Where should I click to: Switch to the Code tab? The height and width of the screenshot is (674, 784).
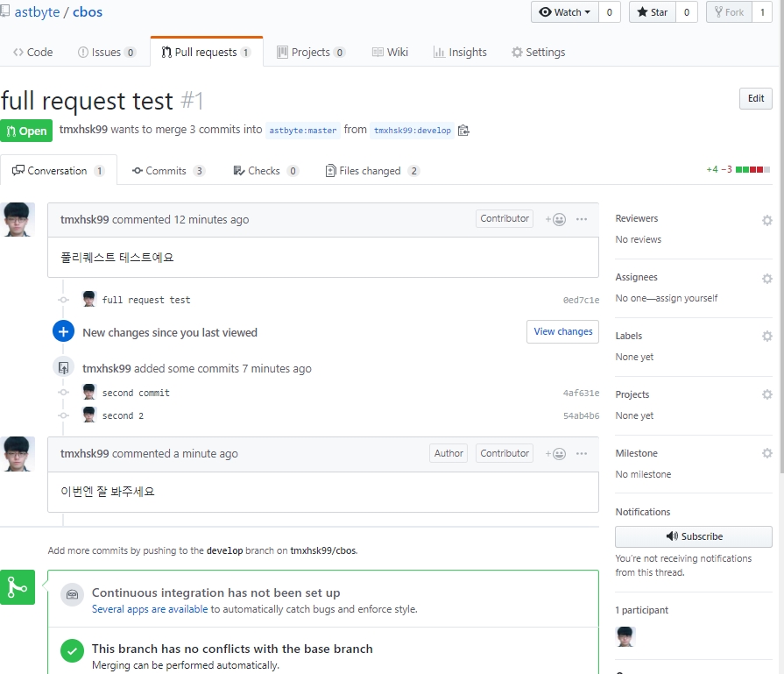[33, 52]
